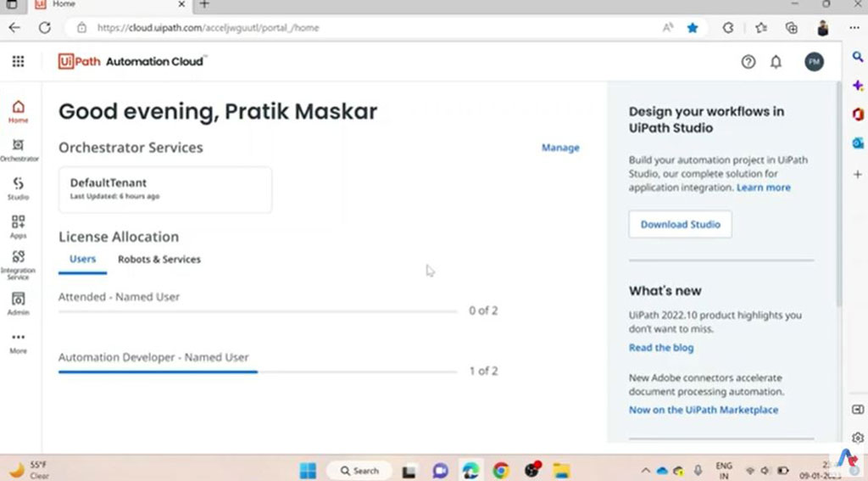This screenshot has width=868, height=481.
Task: Open a new browser tab
Action: point(204,4)
